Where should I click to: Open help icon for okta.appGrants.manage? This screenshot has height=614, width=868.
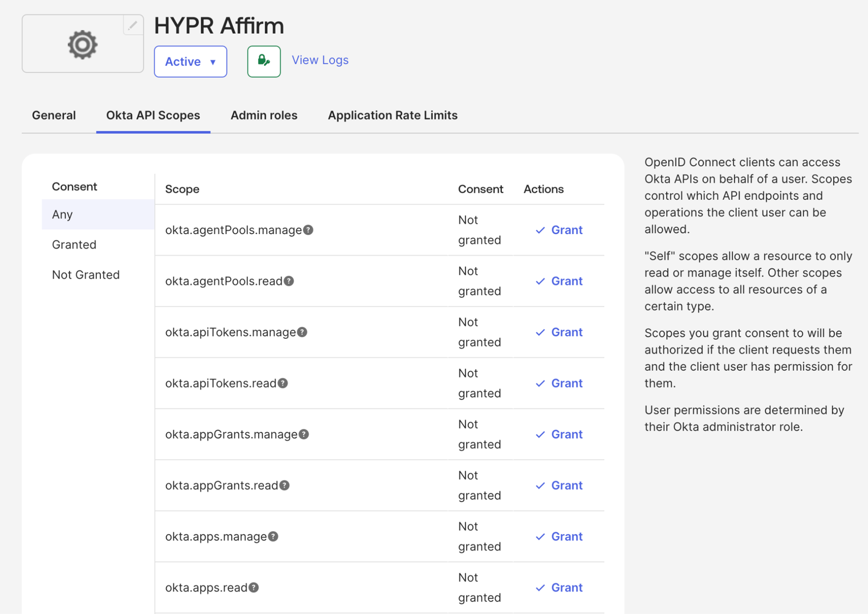pyautogui.click(x=304, y=434)
